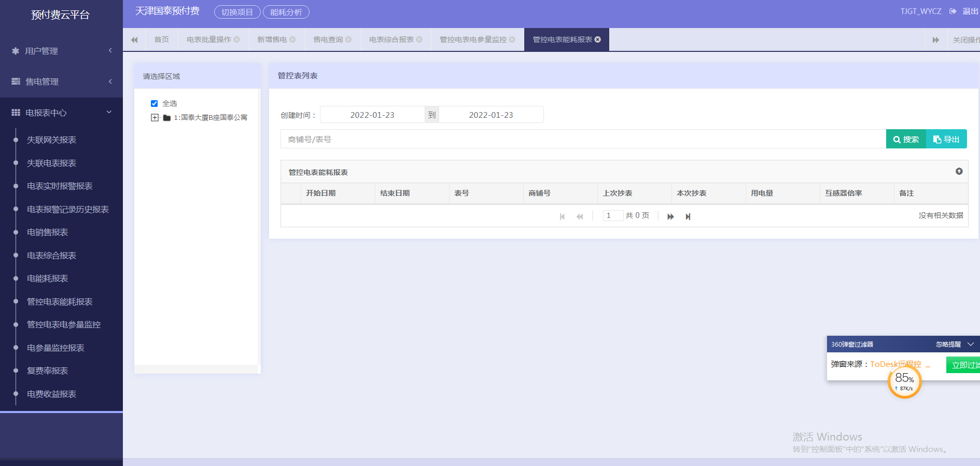Go to the next page in pager

tap(670, 216)
